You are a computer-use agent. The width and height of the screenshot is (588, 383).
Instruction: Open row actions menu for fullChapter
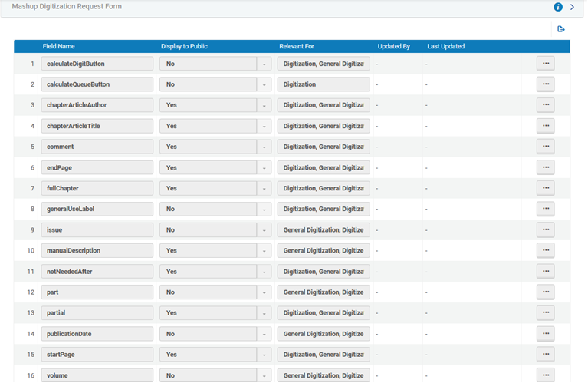(546, 188)
